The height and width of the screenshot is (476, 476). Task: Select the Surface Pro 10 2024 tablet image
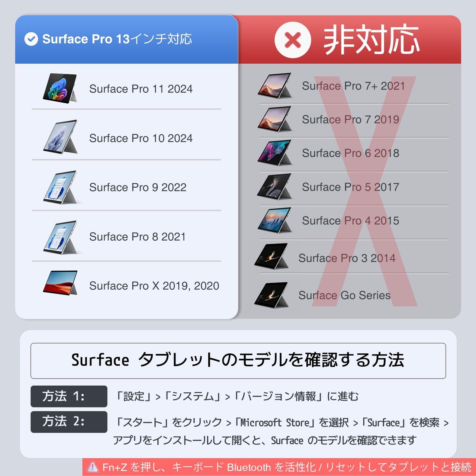point(60,137)
